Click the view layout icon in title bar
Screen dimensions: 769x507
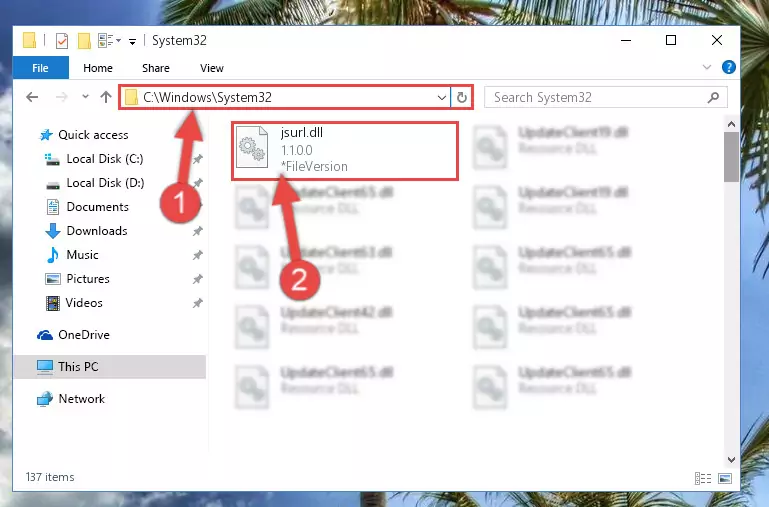click(x=109, y=41)
